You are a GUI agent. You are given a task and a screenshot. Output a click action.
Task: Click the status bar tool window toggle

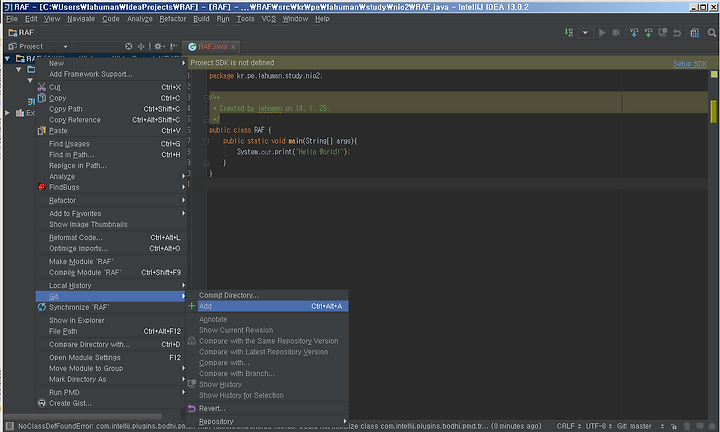tap(10, 426)
